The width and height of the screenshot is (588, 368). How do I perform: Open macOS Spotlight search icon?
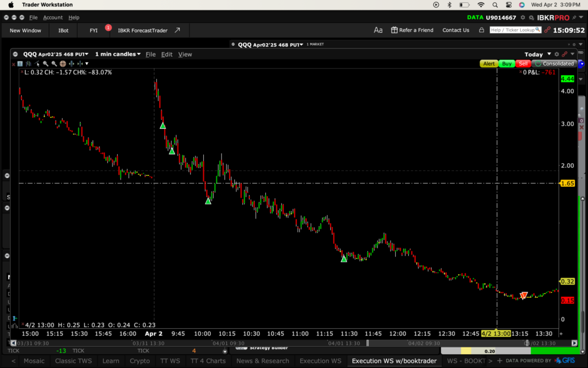pyautogui.click(x=495, y=5)
